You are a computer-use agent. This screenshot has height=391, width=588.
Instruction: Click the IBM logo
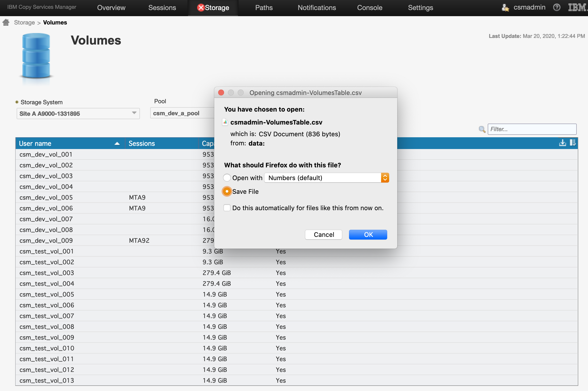coord(577,7)
